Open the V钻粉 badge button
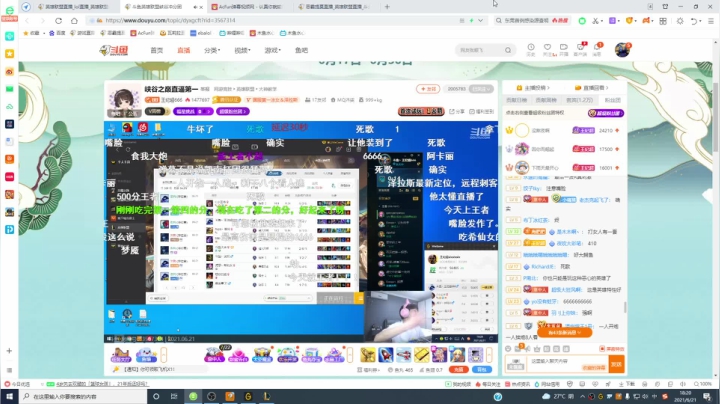This screenshot has height=404, width=720. coord(156,112)
